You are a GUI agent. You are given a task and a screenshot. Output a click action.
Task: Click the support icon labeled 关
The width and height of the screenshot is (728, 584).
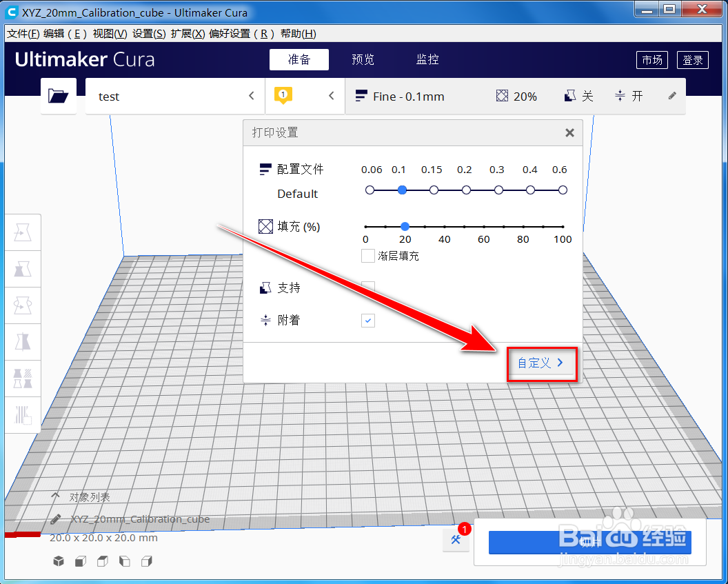coord(569,96)
